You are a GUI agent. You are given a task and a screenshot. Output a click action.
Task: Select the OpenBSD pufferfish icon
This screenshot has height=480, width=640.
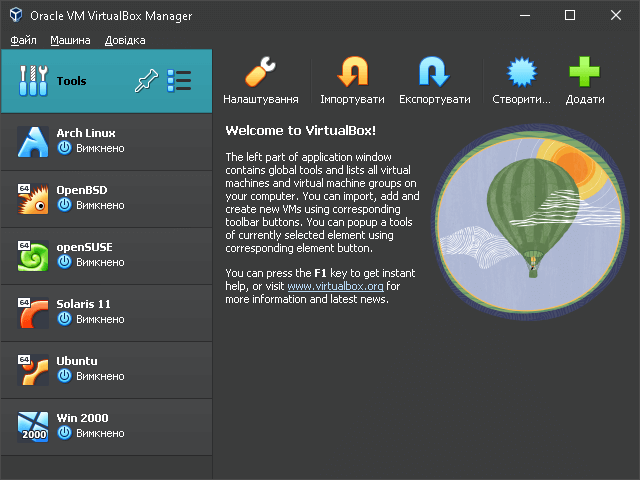33,199
